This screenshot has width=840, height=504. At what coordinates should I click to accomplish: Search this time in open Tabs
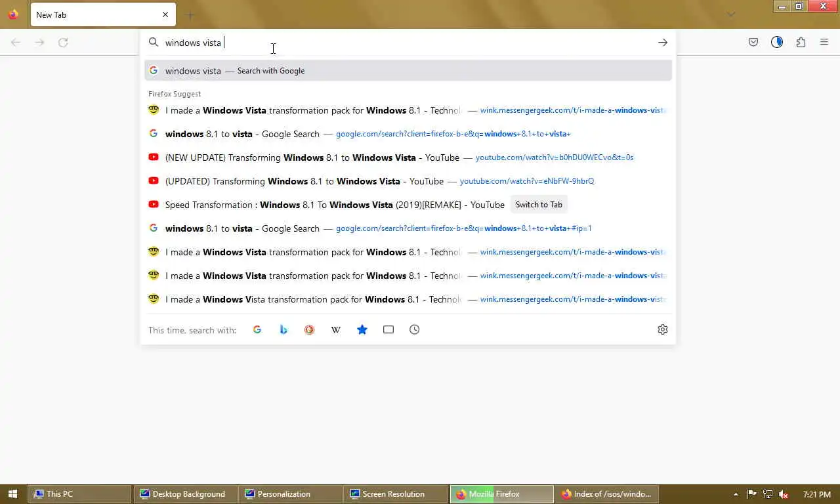click(388, 329)
